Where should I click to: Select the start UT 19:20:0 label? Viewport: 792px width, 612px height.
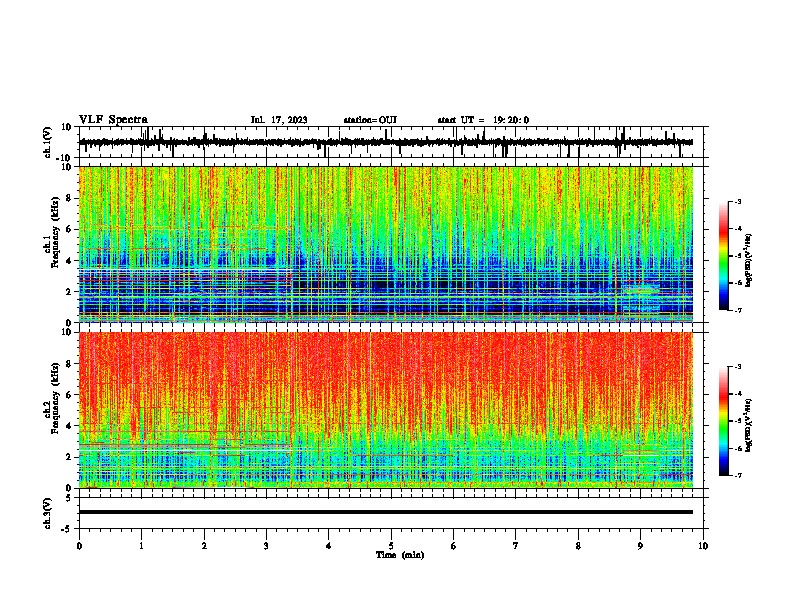(483, 120)
